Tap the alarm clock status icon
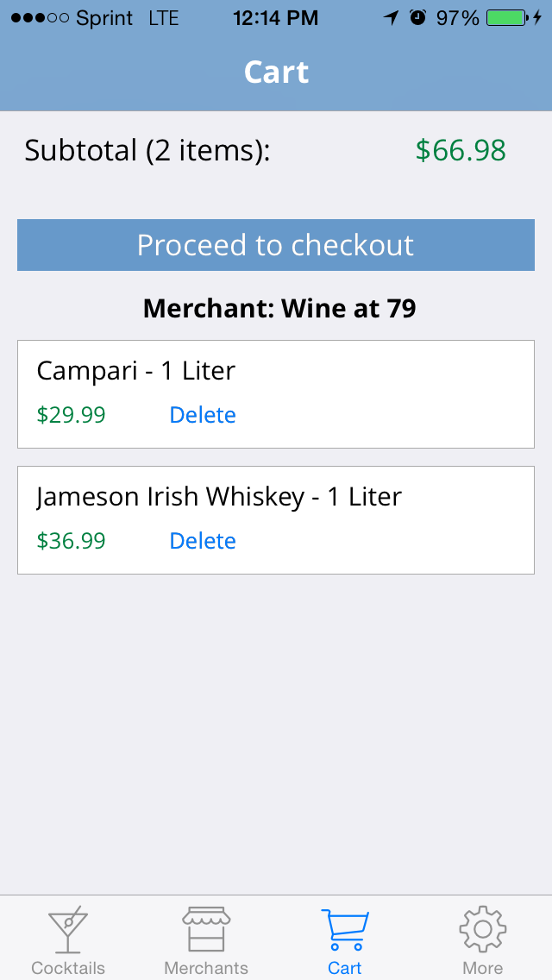The width and height of the screenshot is (552, 980). click(x=417, y=18)
